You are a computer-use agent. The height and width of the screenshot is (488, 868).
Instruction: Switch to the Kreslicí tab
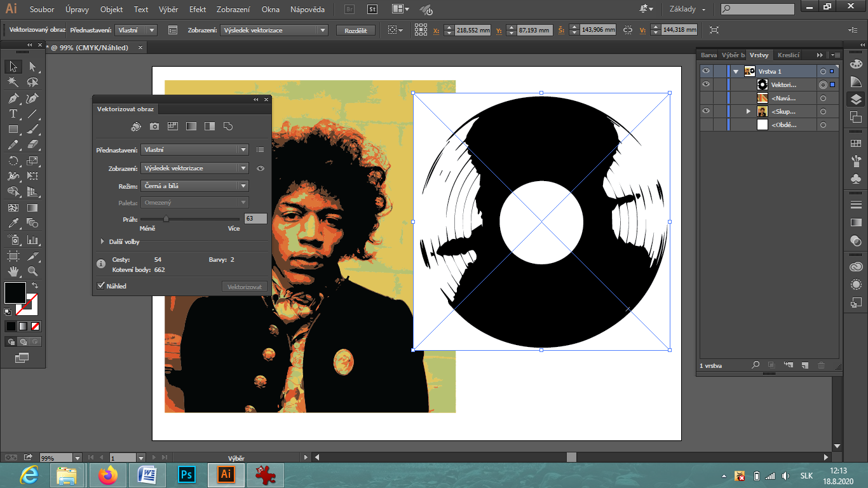point(788,55)
